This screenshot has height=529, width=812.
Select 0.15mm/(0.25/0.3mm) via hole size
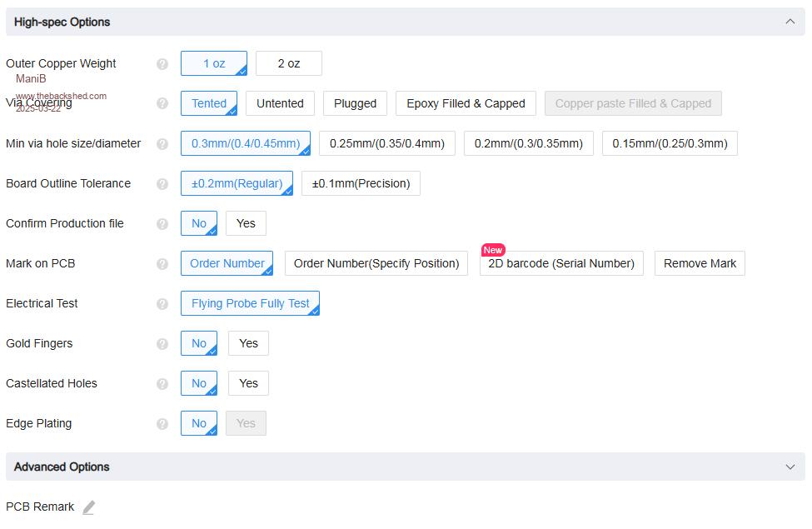point(670,143)
